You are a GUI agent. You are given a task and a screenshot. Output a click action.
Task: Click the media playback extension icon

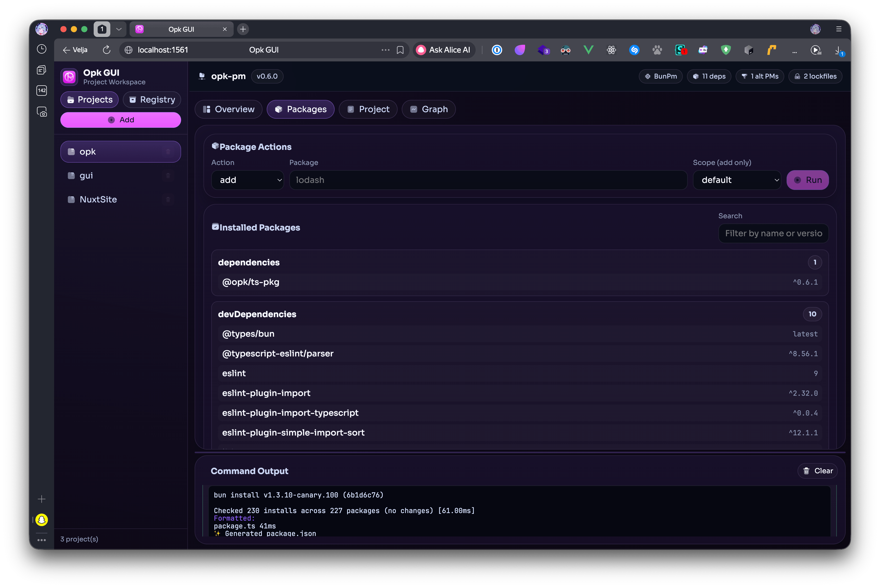tap(816, 50)
